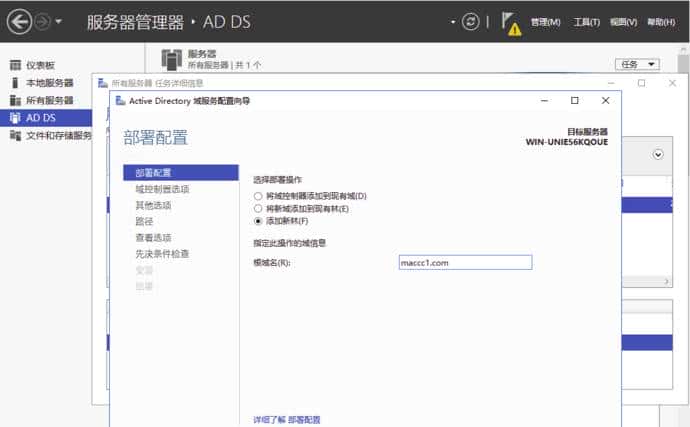Viewport: 690px width, 427px height.
Task: Go to the 路径 wizard step
Action: (x=144, y=221)
